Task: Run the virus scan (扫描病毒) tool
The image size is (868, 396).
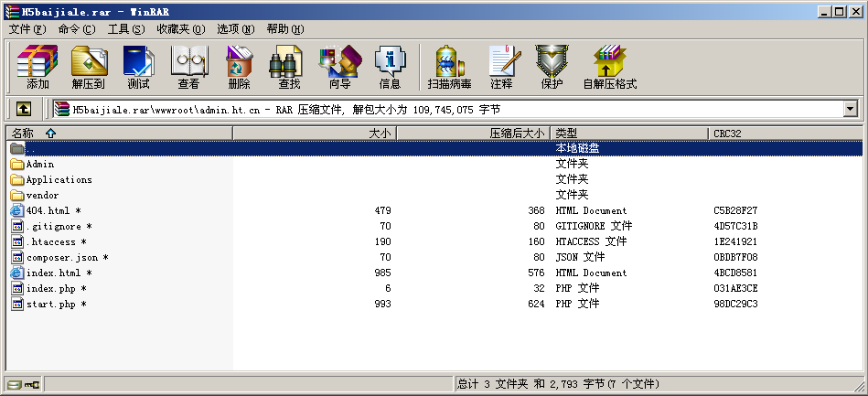Action: [x=449, y=68]
